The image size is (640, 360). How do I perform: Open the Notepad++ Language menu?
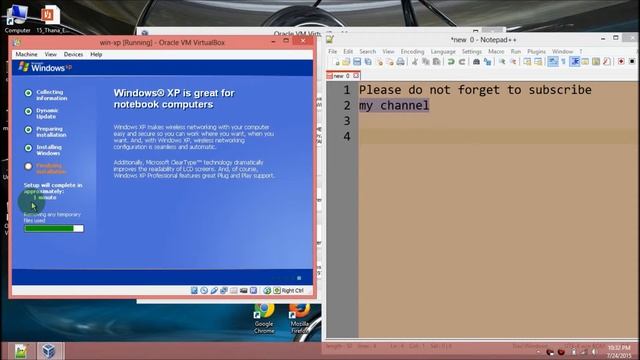point(443,51)
